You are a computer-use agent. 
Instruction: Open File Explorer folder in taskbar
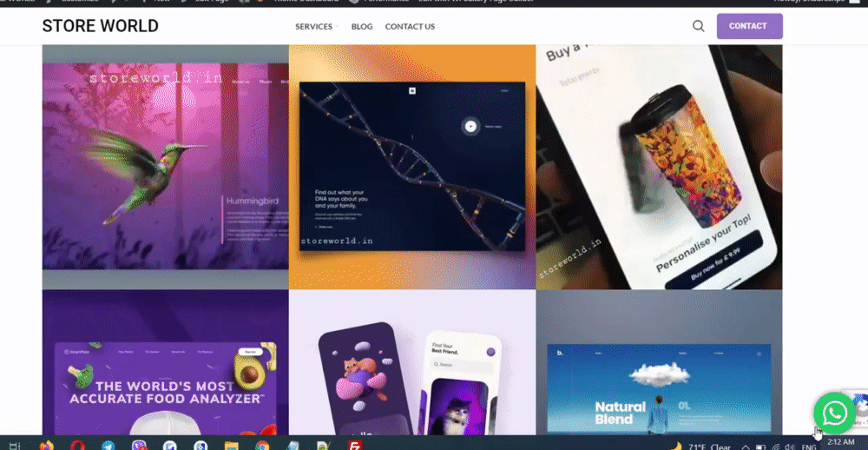point(232,446)
